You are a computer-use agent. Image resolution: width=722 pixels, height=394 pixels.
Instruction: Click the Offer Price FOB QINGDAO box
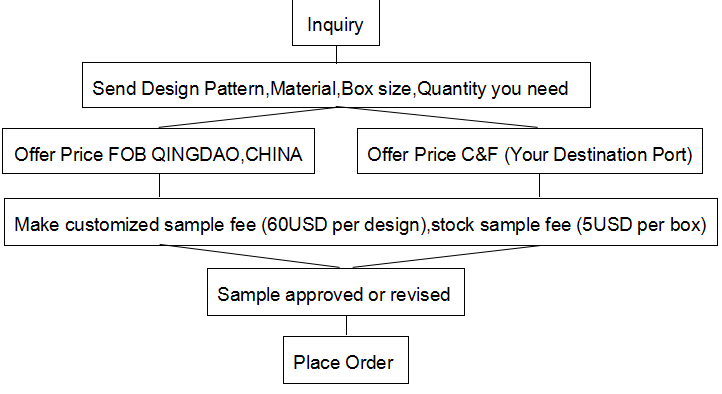[x=158, y=151]
